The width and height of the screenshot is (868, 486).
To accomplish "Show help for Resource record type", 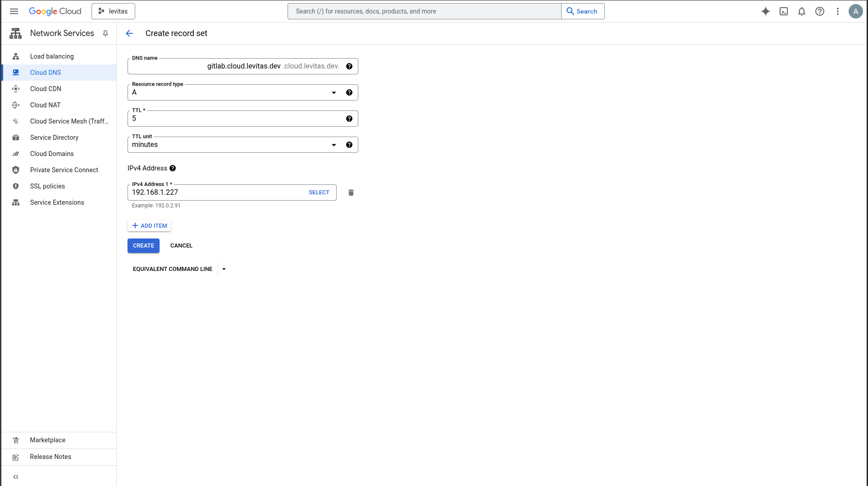I will pyautogui.click(x=349, y=92).
